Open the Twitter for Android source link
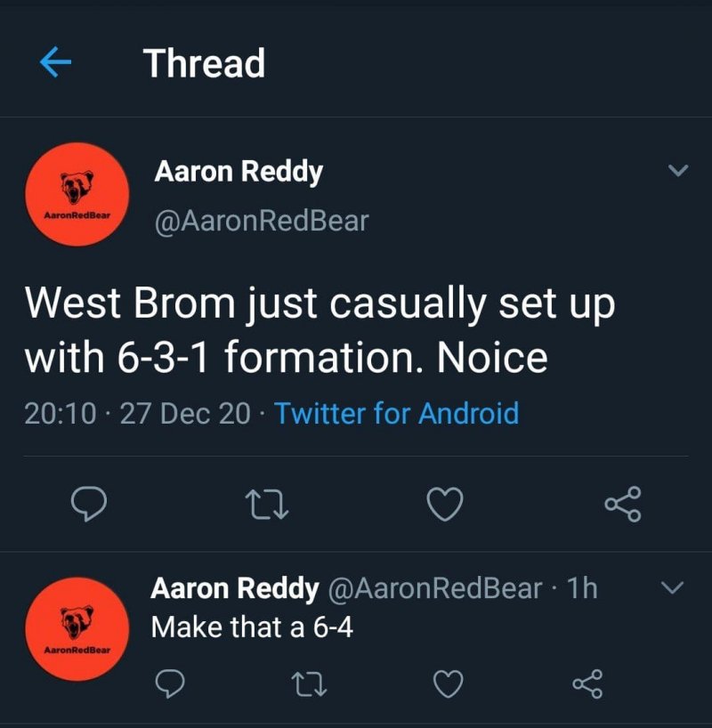 (396, 413)
